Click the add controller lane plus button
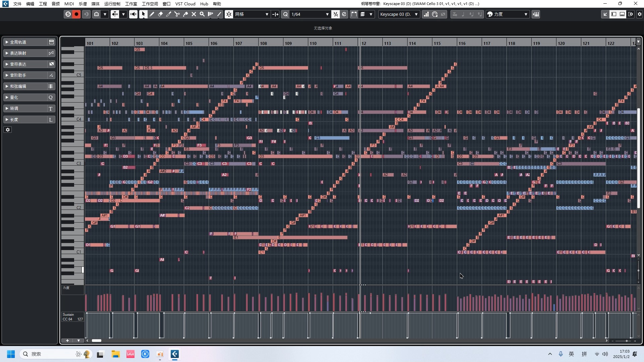This screenshot has height=362, width=644. (67, 341)
